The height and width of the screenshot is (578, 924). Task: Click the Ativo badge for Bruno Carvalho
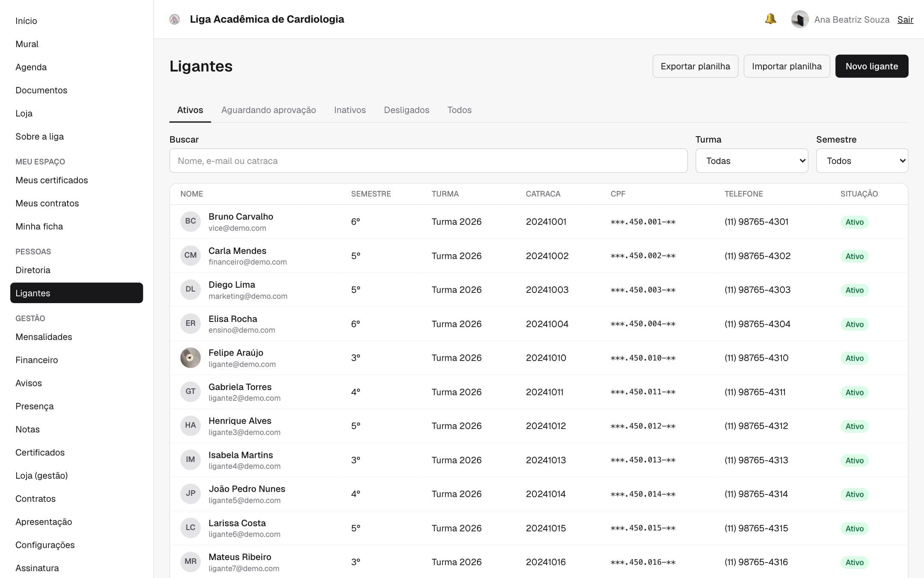click(x=854, y=222)
